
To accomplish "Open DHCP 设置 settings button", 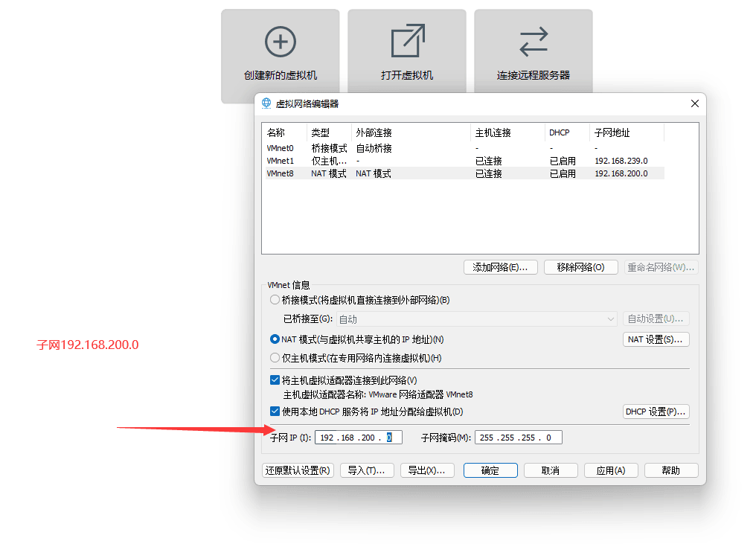I will point(656,412).
